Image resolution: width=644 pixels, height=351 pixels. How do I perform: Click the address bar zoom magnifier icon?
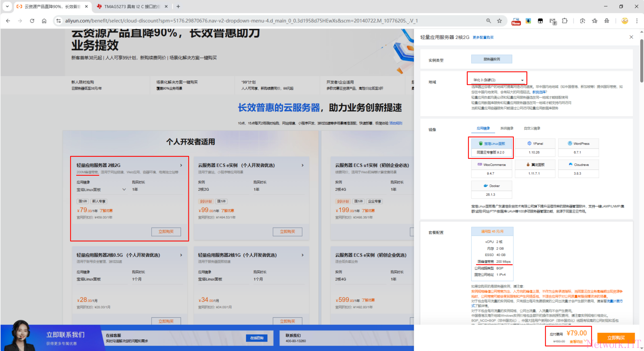(488, 21)
